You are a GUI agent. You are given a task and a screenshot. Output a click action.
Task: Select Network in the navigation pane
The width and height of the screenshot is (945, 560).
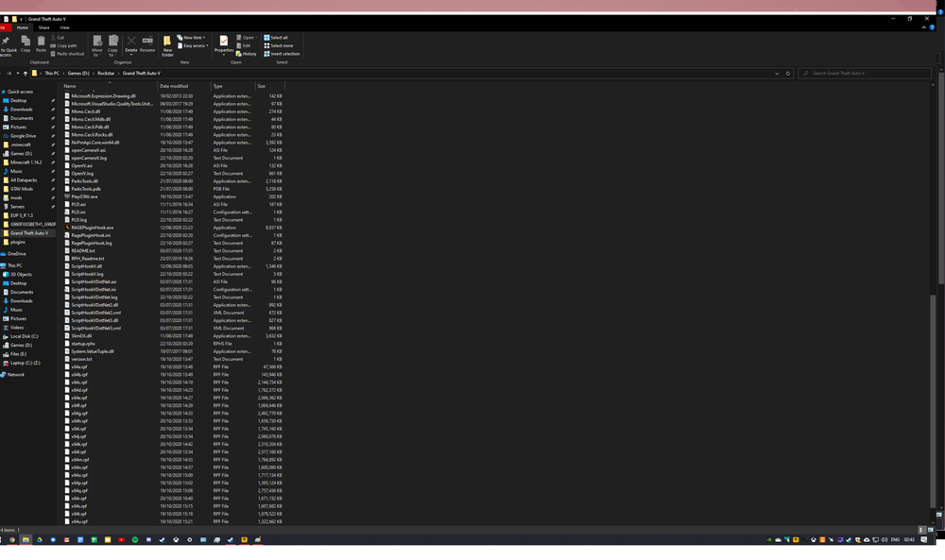coord(16,375)
